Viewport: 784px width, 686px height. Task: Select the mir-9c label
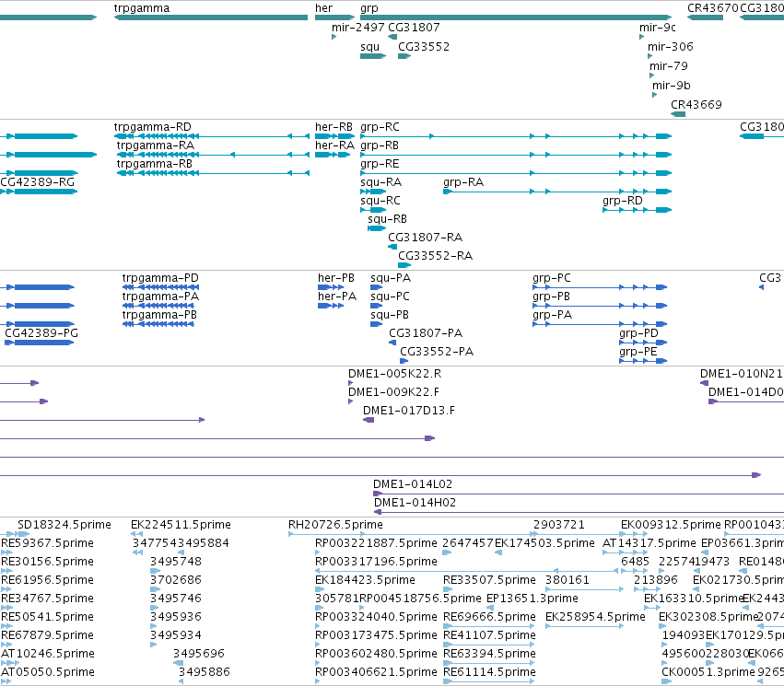(x=658, y=27)
